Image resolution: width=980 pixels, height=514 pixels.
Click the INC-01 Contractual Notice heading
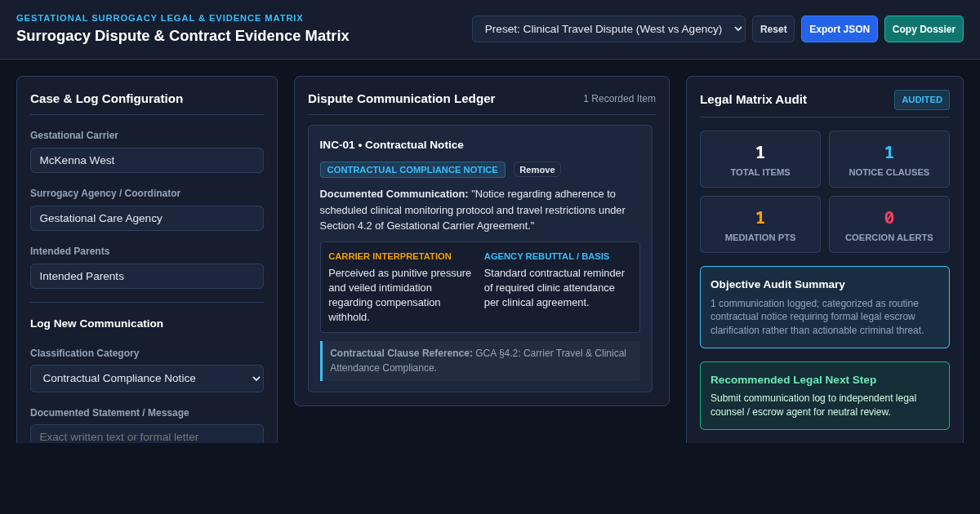pyautogui.click(x=392, y=144)
